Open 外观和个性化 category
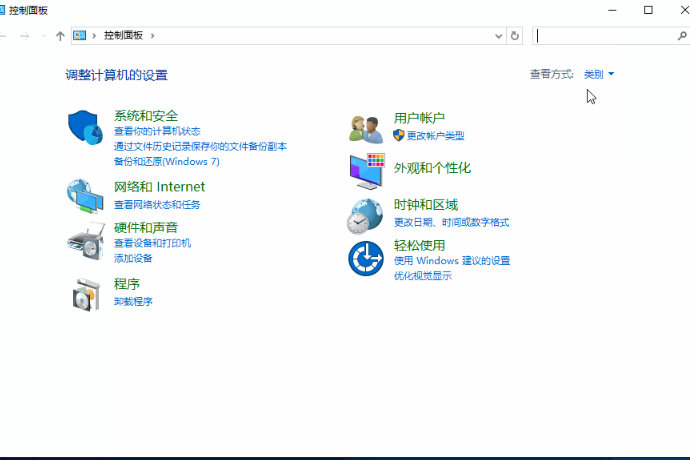This screenshot has width=690, height=460. [x=432, y=168]
